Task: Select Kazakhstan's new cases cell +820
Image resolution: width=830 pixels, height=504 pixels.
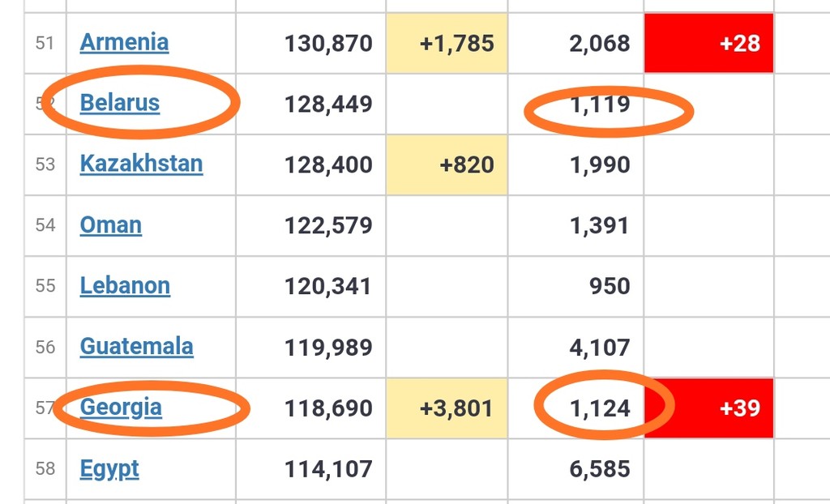Action: tap(447, 164)
